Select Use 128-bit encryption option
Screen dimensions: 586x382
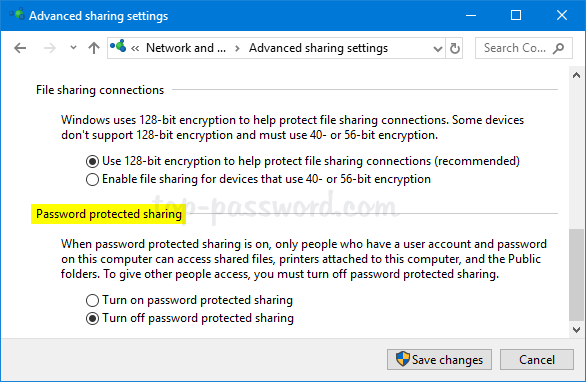[92, 161]
